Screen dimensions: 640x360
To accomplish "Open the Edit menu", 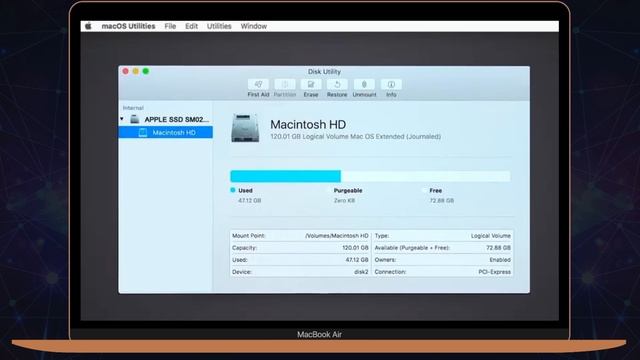I will [x=191, y=26].
